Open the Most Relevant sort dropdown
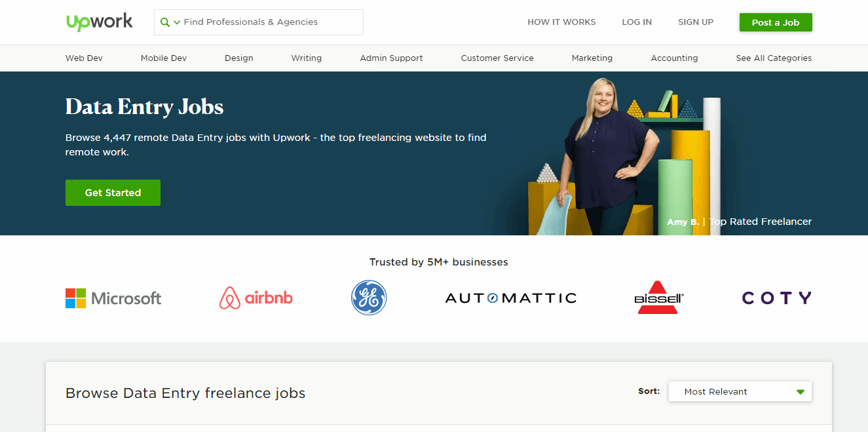 pos(740,391)
